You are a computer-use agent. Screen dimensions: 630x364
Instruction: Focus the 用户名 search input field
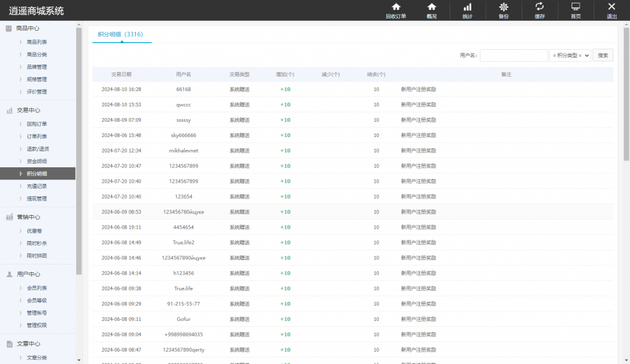coord(514,55)
